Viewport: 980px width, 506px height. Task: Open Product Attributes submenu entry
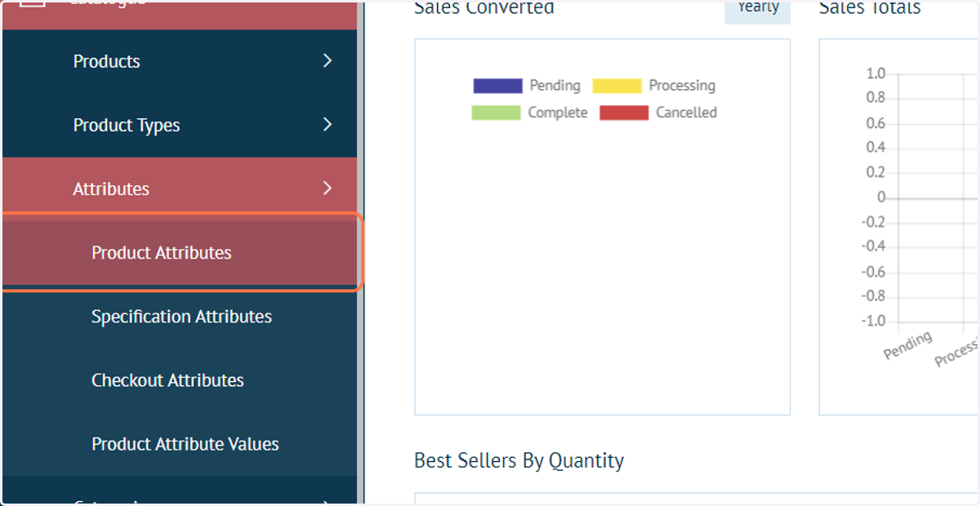click(x=180, y=252)
